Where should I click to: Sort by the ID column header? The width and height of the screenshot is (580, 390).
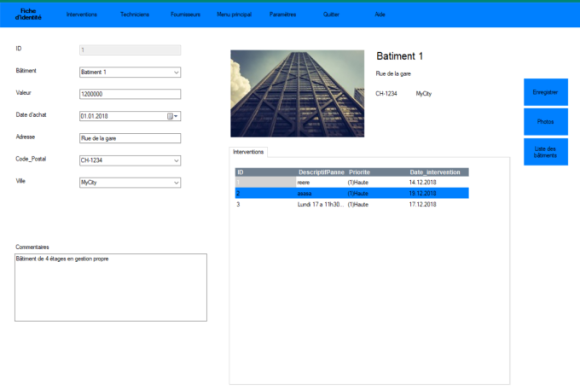coord(265,172)
